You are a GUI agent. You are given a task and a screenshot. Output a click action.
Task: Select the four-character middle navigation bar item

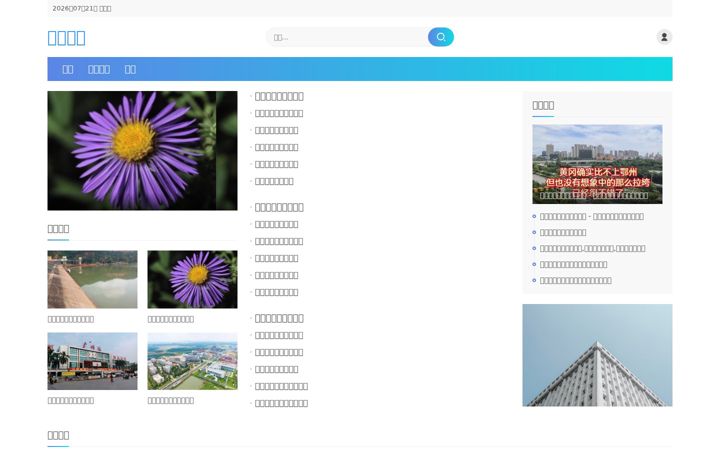click(x=99, y=69)
